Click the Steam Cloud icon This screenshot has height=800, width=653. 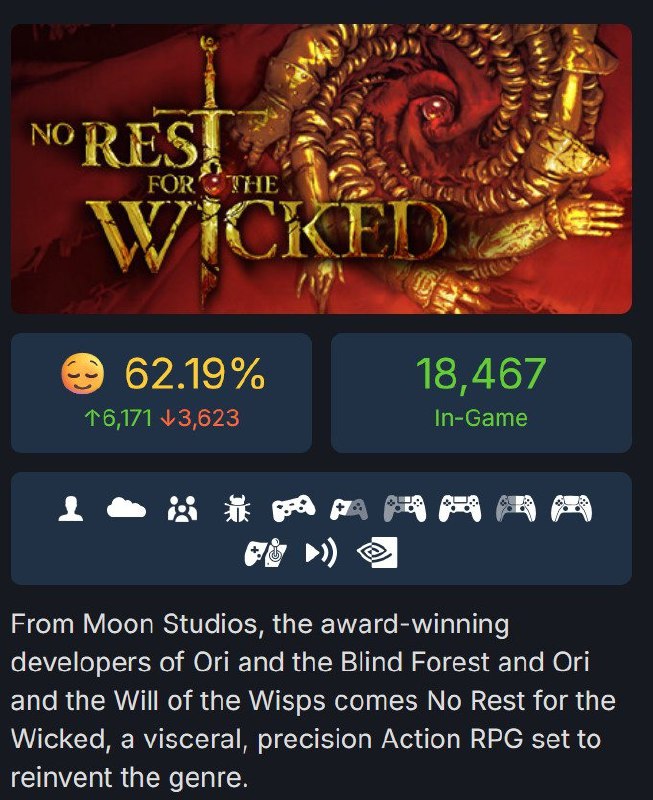coord(126,508)
